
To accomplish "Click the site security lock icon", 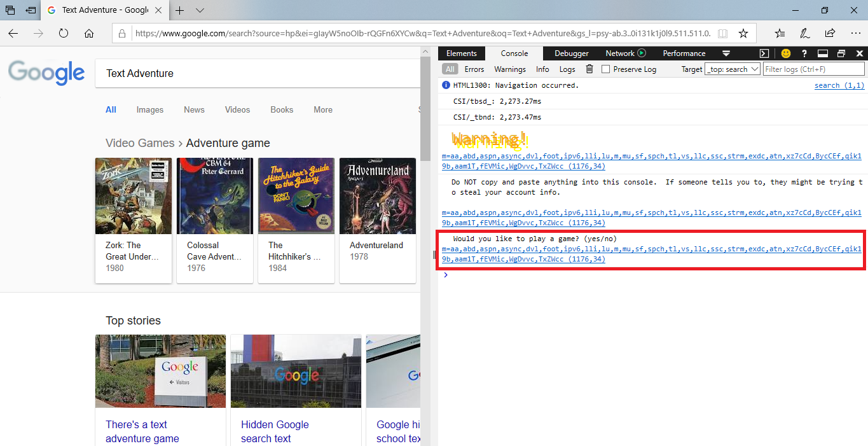I will tap(123, 34).
